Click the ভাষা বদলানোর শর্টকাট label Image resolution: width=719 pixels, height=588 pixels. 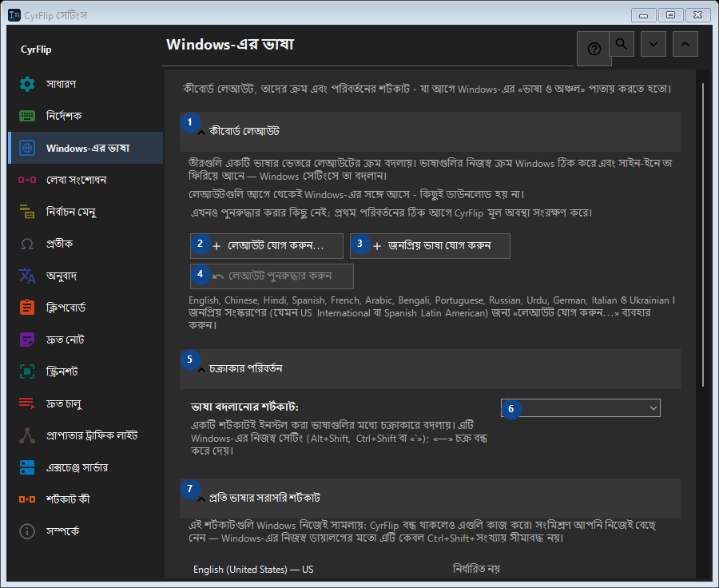245,407
